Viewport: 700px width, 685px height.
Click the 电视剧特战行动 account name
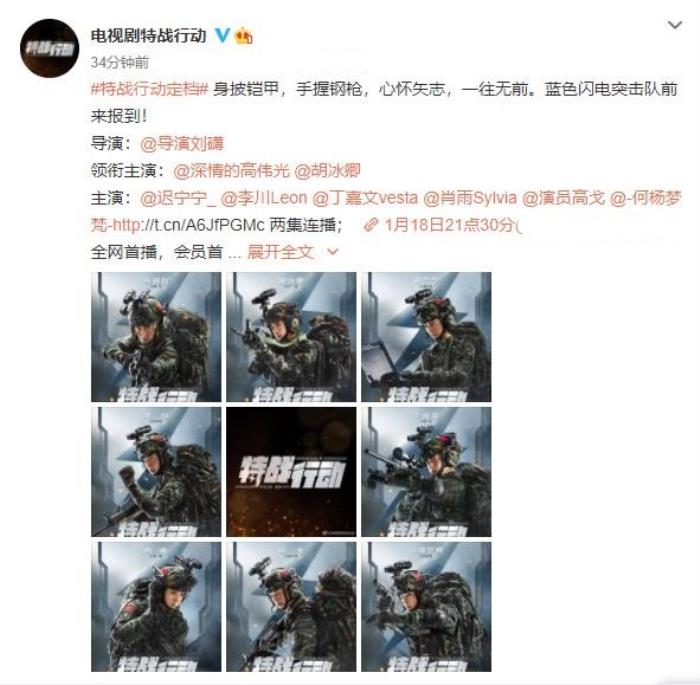pyautogui.click(x=148, y=35)
